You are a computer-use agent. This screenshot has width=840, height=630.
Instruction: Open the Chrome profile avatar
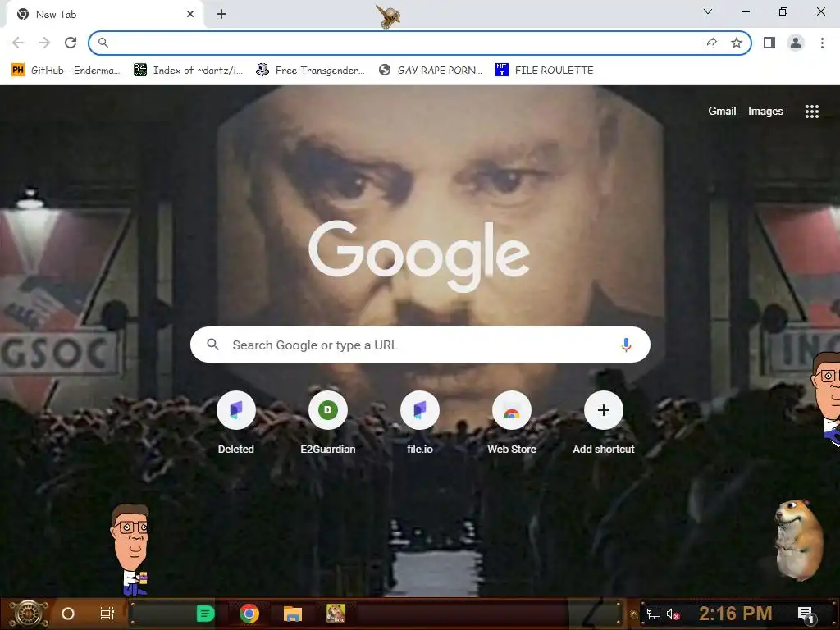pyautogui.click(x=796, y=43)
